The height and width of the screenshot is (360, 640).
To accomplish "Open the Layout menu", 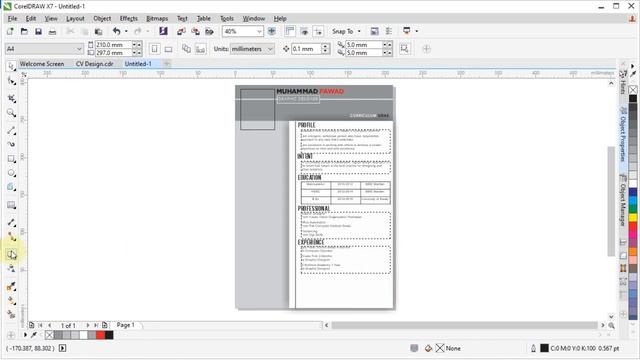I will [75, 18].
